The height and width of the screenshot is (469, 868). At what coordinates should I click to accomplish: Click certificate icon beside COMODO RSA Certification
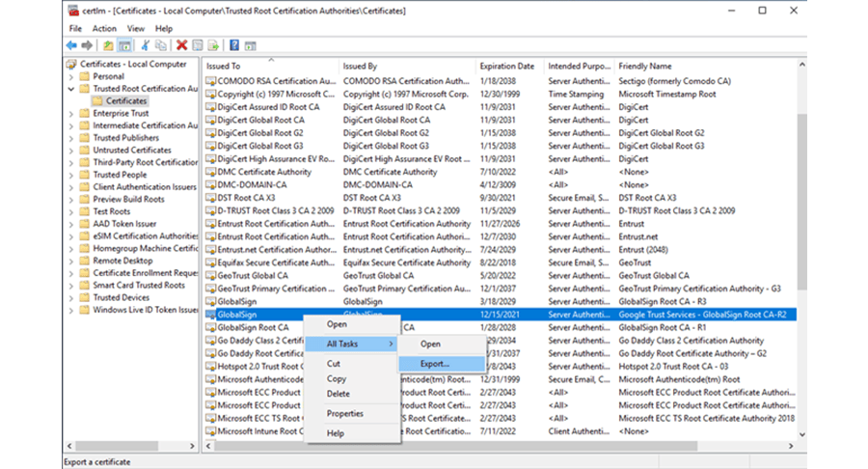210,81
